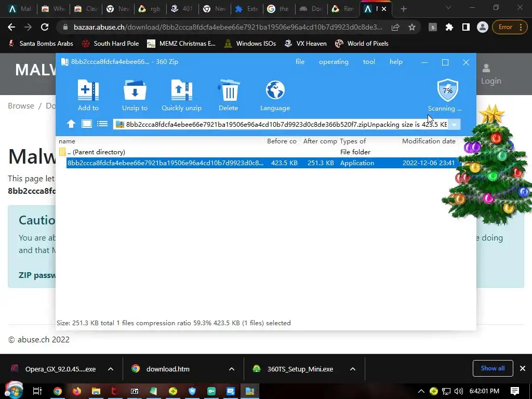The width and height of the screenshot is (532, 399).
Task: Click the Login link on MalwareBazaar page
Action: pyautogui.click(x=490, y=74)
